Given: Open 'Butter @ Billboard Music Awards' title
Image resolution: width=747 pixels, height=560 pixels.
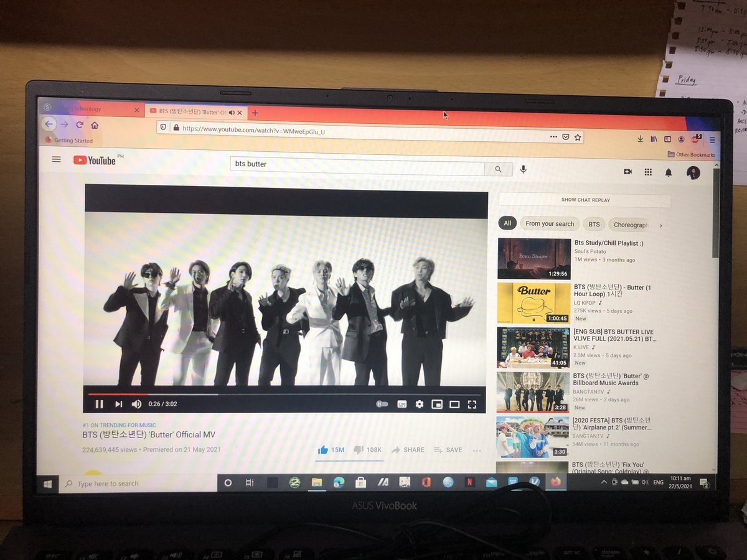Looking at the screenshot, I should 613,380.
